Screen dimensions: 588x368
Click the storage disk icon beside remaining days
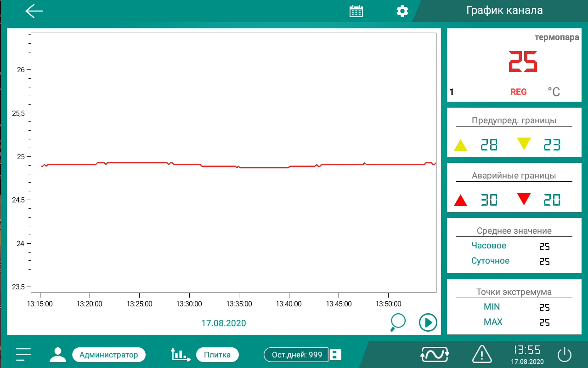tap(336, 355)
